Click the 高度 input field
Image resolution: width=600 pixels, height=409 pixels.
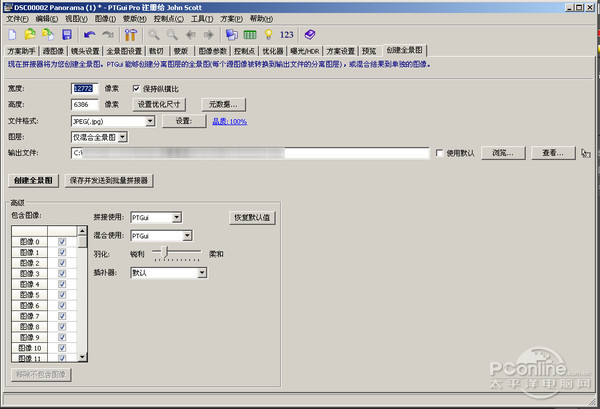[x=85, y=104]
